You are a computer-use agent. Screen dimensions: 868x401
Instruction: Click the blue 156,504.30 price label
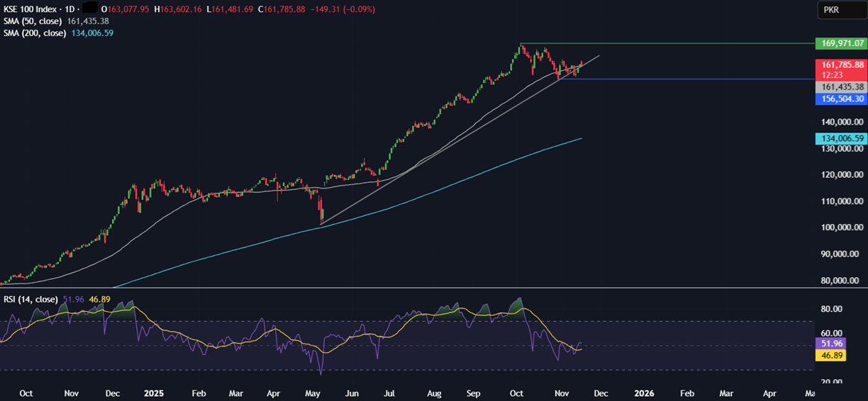pos(842,99)
